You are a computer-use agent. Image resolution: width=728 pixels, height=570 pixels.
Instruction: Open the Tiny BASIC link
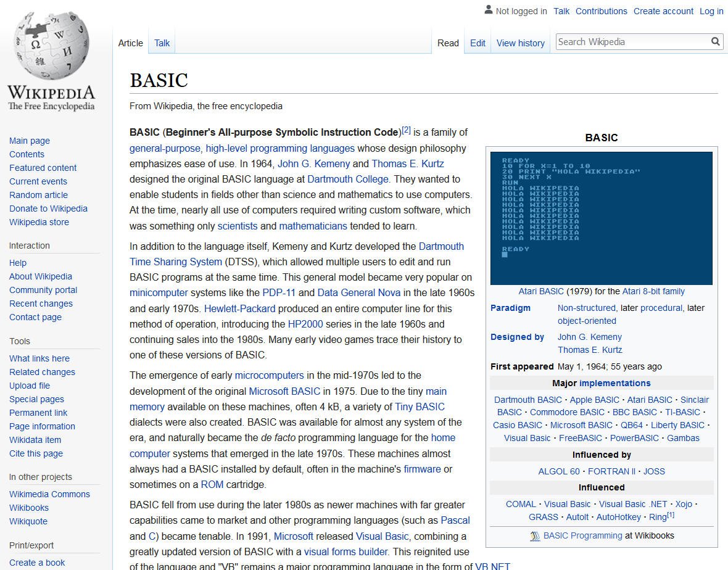tap(420, 407)
